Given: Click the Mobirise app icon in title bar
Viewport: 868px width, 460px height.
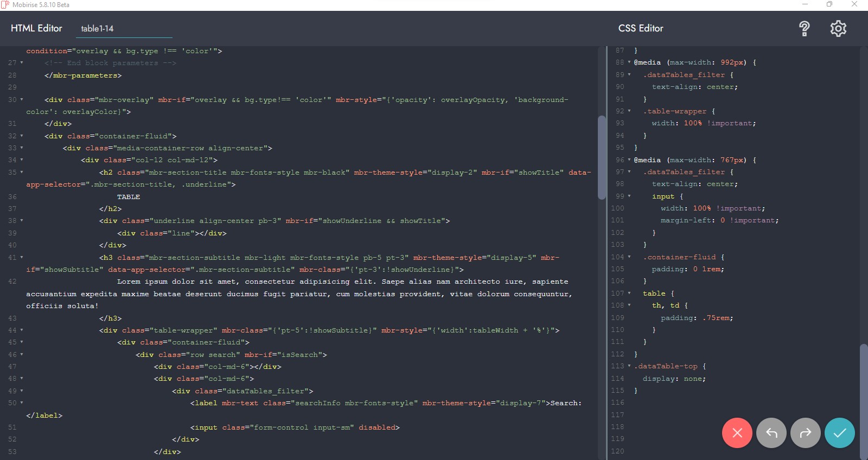Looking at the screenshot, I should (5, 5).
